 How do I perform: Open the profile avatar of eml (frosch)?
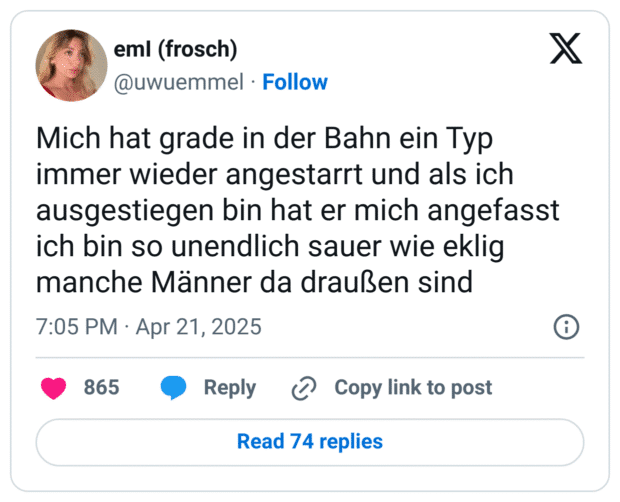coord(71,65)
